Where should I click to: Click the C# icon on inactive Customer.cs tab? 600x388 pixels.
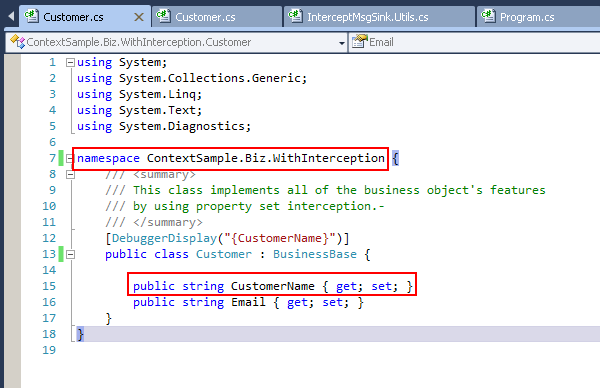[x=163, y=16]
